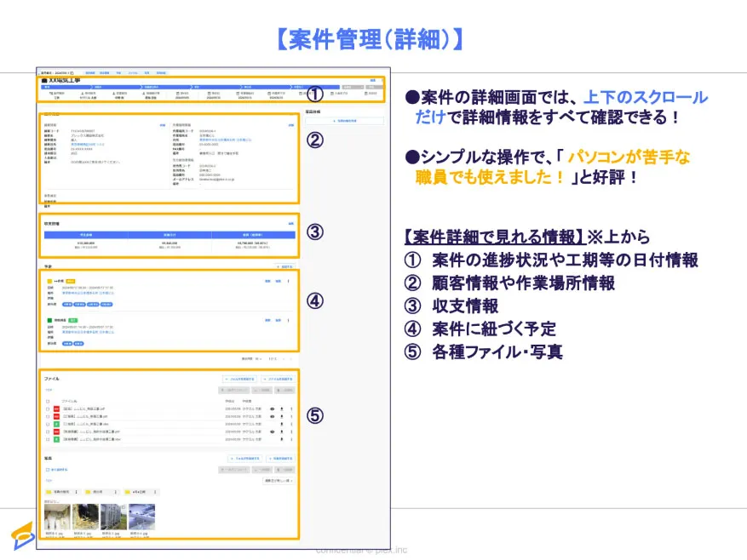Click the eye preview icon on first PDF file
The height and width of the screenshot is (560, 747).
[271, 409]
